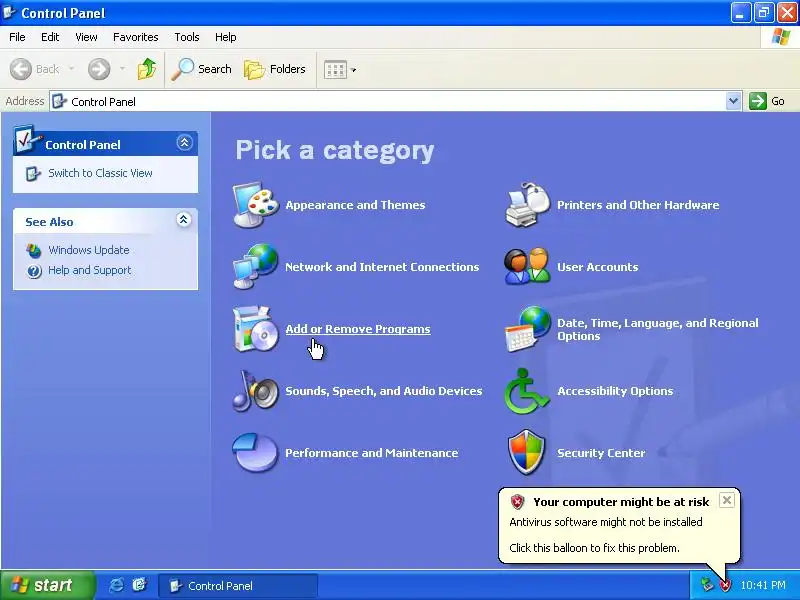Collapse the See Also sidebar section

coord(184,220)
